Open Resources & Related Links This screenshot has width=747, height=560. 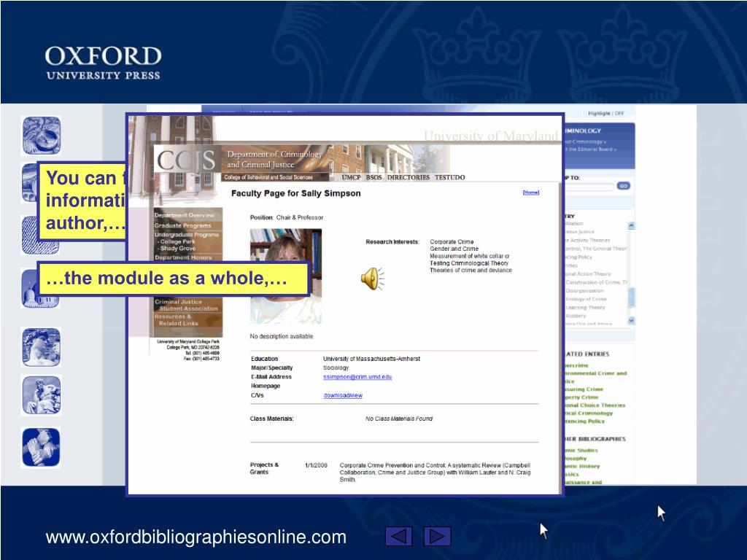tap(176, 319)
